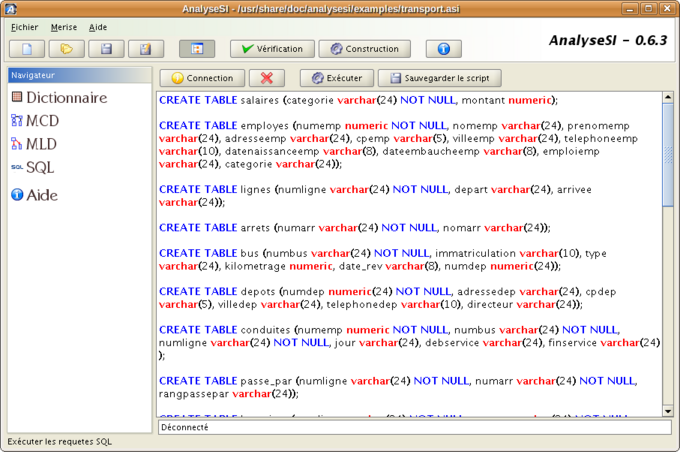680x452 pixels.
Task: Click the table name 'conduites'
Action: tap(265, 330)
